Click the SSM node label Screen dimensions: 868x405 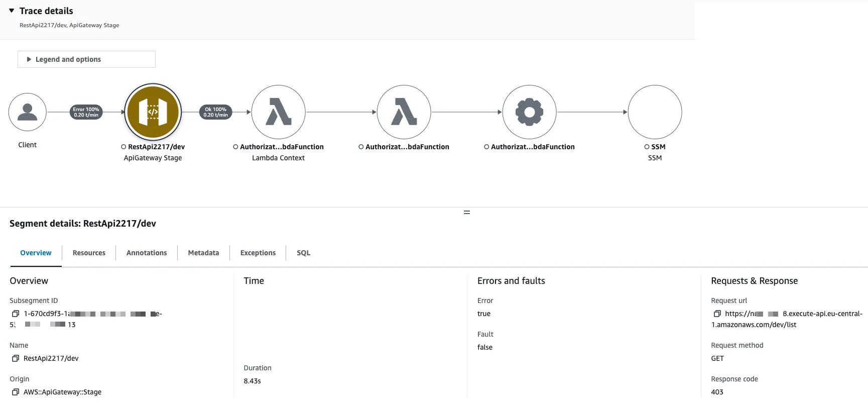click(658, 147)
